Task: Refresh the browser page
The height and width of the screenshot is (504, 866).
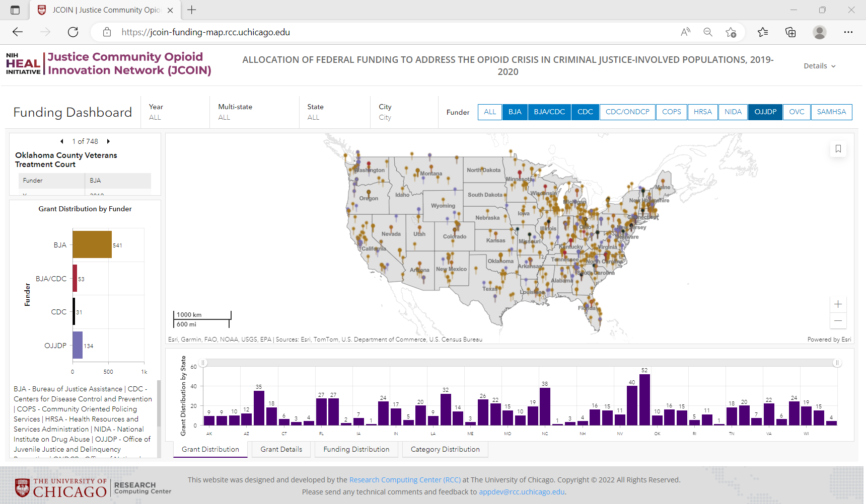Action: click(x=73, y=32)
